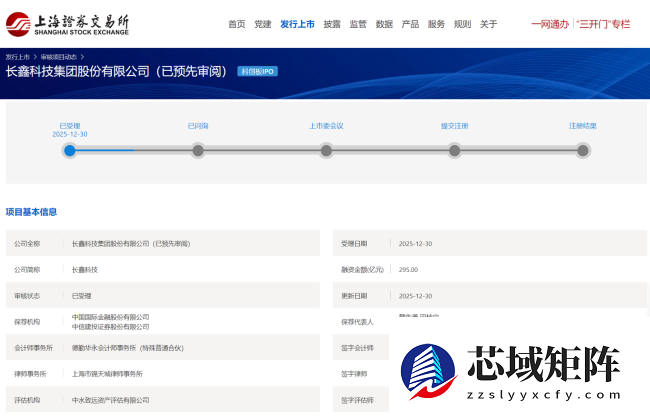This screenshot has width=650, height=417.
Task: Open the 首页 navigation item
Action: tap(237, 24)
